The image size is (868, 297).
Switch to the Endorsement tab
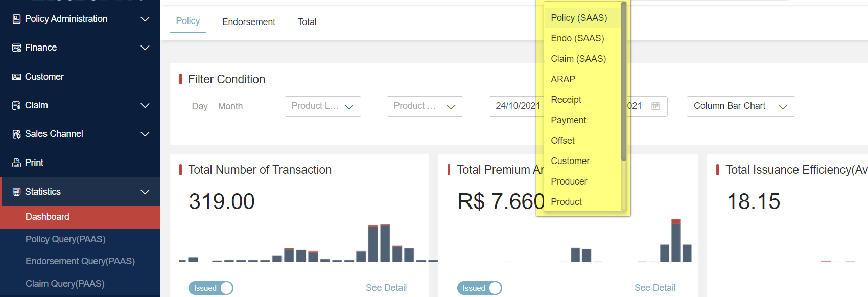pos(248,22)
